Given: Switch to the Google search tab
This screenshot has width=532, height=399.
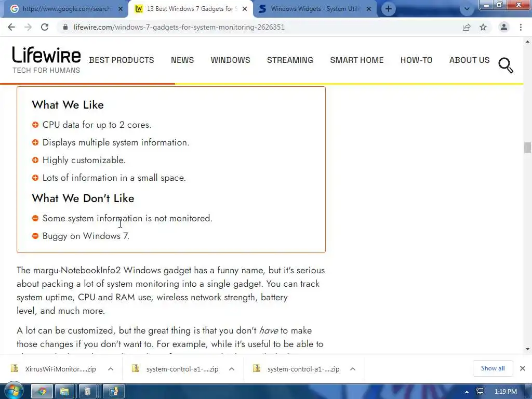Looking at the screenshot, I should (66, 9).
